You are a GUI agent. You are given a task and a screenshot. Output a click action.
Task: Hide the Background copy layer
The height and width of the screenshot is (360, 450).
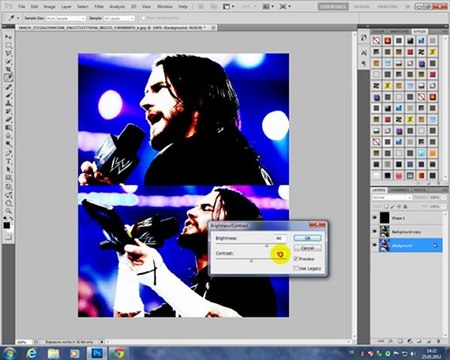point(375,231)
